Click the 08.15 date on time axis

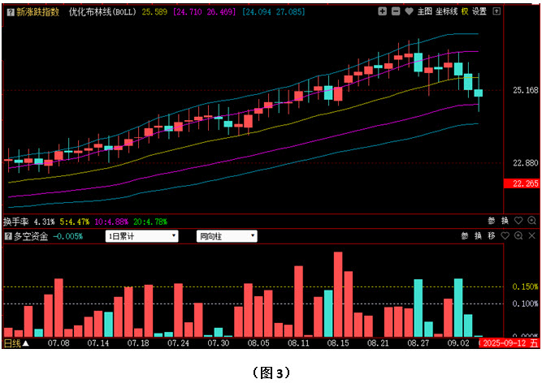click(x=338, y=343)
